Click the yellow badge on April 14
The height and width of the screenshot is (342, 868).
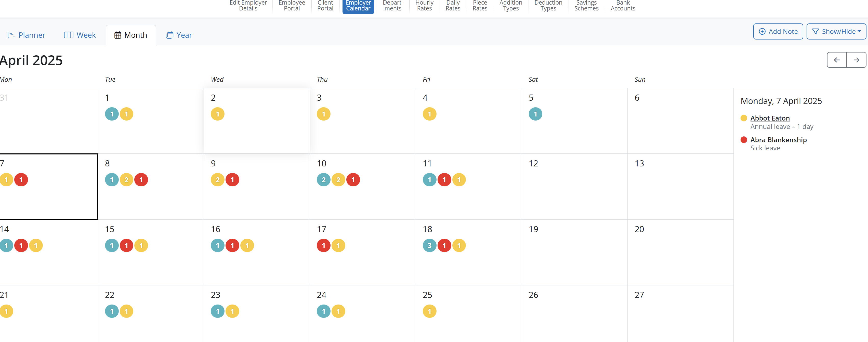[x=36, y=246]
